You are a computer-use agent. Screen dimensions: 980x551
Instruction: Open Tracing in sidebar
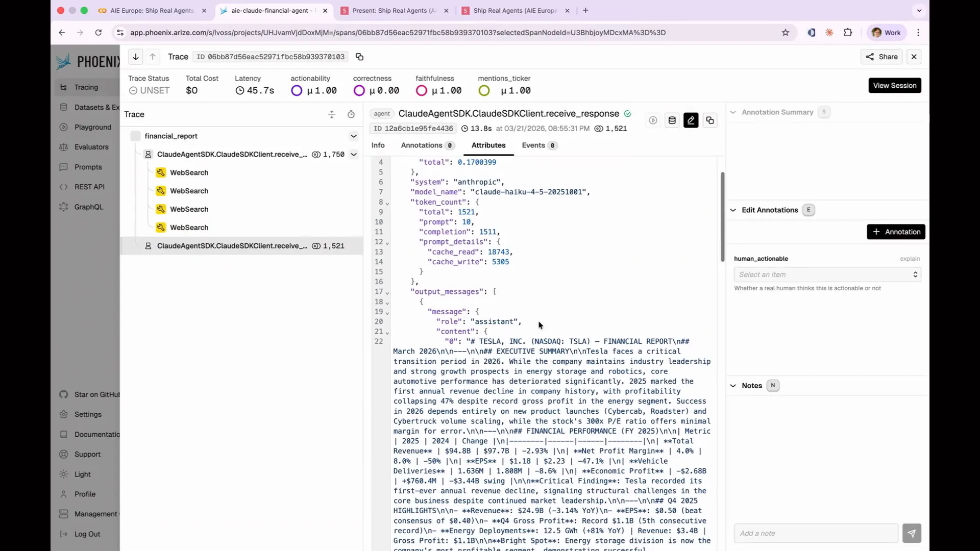coord(86,87)
